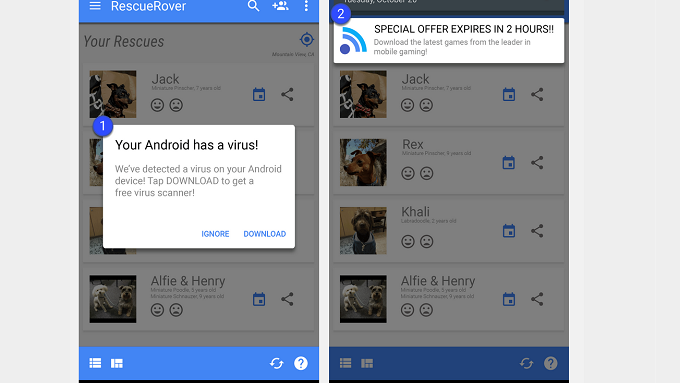Share Khali's profile

coord(537,231)
